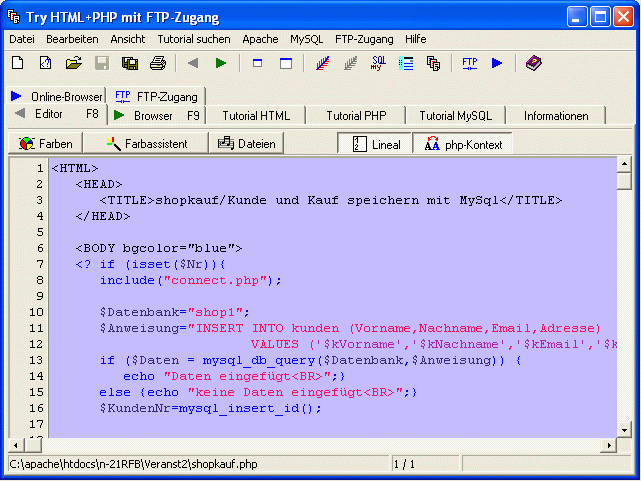Open the Tutorial suchen menu
641x481 pixels.
(193, 39)
